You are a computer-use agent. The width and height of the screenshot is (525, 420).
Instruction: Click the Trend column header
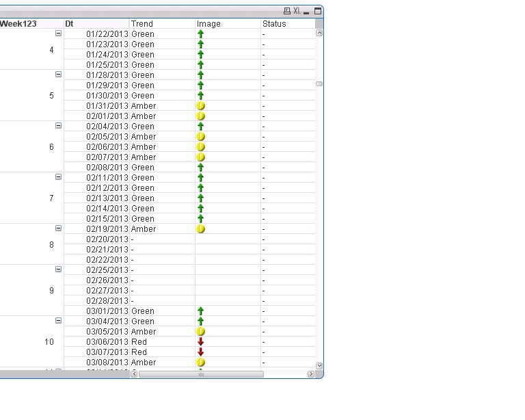click(162, 23)
